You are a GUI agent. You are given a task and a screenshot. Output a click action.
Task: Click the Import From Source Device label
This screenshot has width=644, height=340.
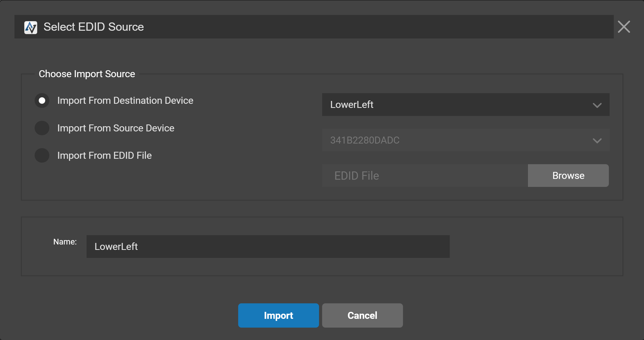click(116, 128)
